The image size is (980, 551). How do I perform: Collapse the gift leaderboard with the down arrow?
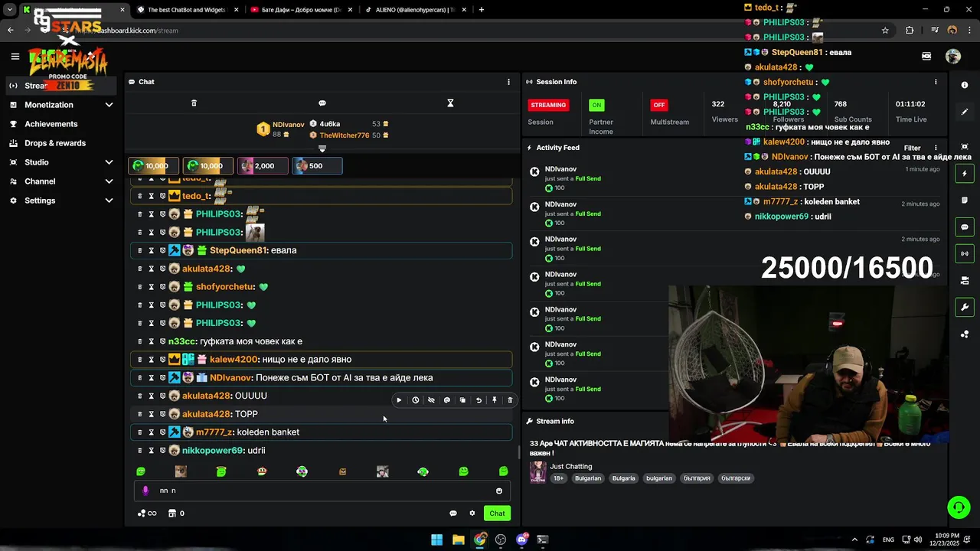pos(322,148)
